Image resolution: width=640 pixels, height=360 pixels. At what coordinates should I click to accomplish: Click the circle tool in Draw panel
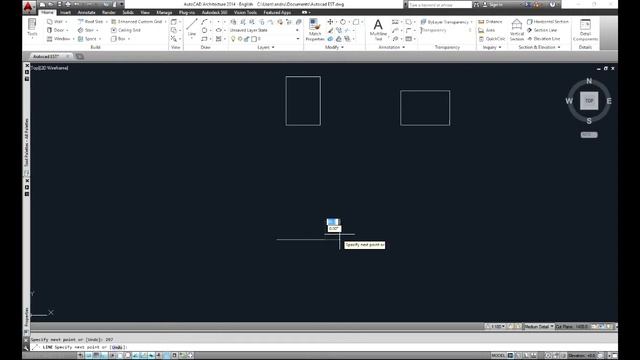pos(204,30)
